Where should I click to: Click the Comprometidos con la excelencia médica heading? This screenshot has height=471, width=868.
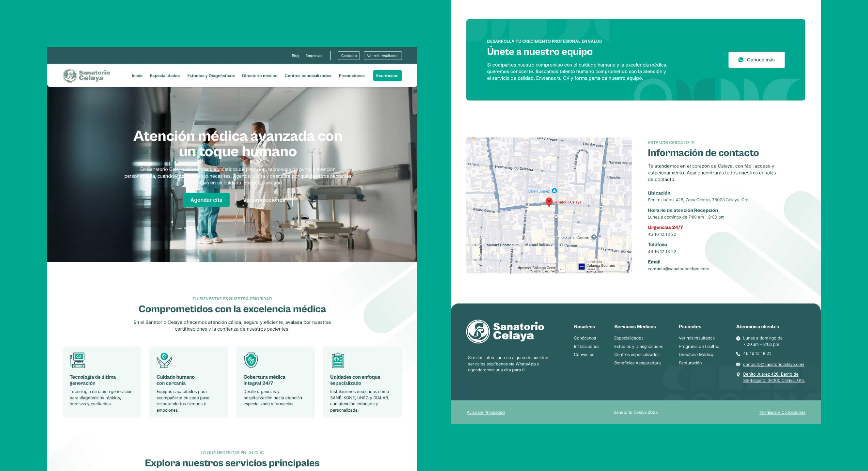click(232, 309)
